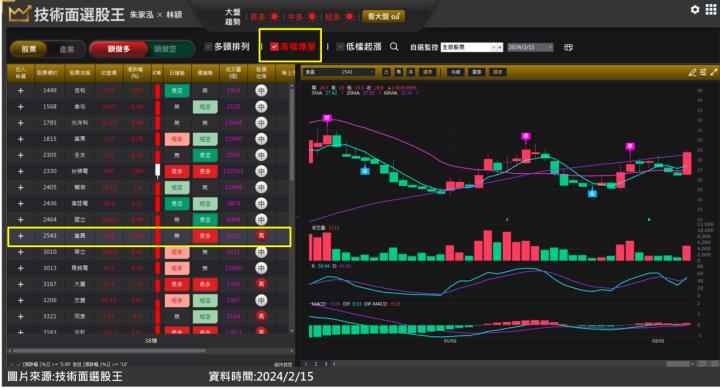Add stock 2330 to watchlist
720x390 pixels.
click(20, 171)
